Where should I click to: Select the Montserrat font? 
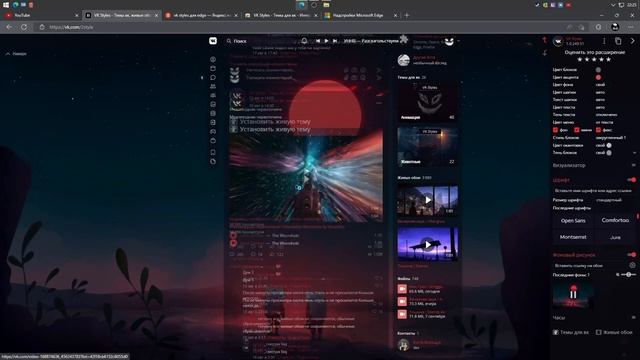573,237
